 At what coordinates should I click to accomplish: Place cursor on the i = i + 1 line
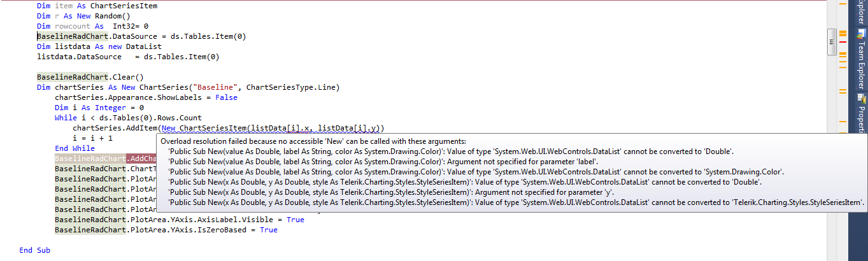[x=93, y=138]
